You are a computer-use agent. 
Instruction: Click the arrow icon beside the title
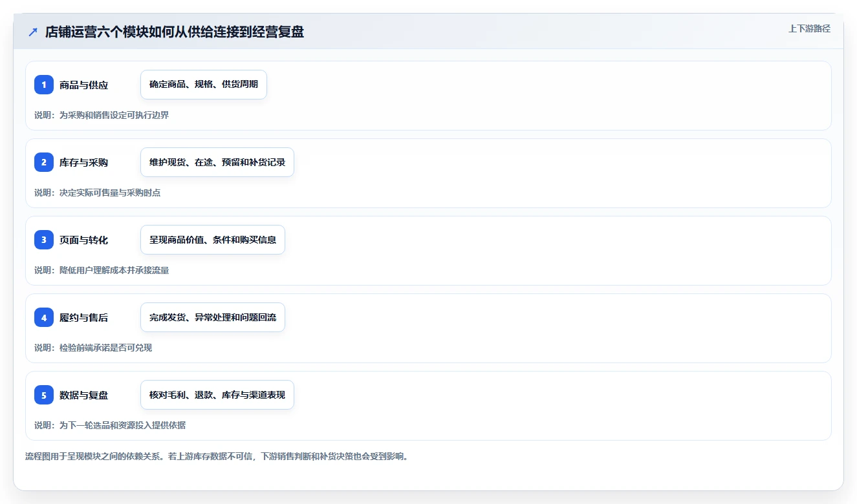[x=33, y=32]
